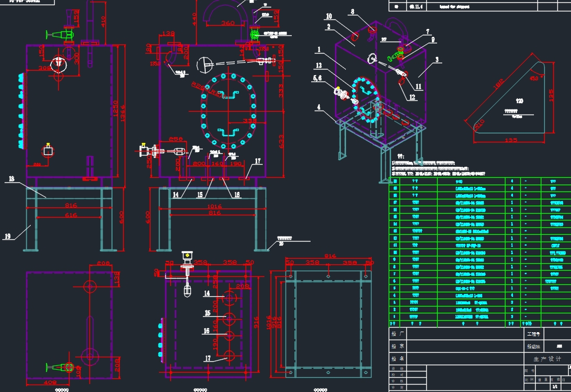571x392 pixels.
Task: Click the 333 vertical dimension
Action: point(281,91)
